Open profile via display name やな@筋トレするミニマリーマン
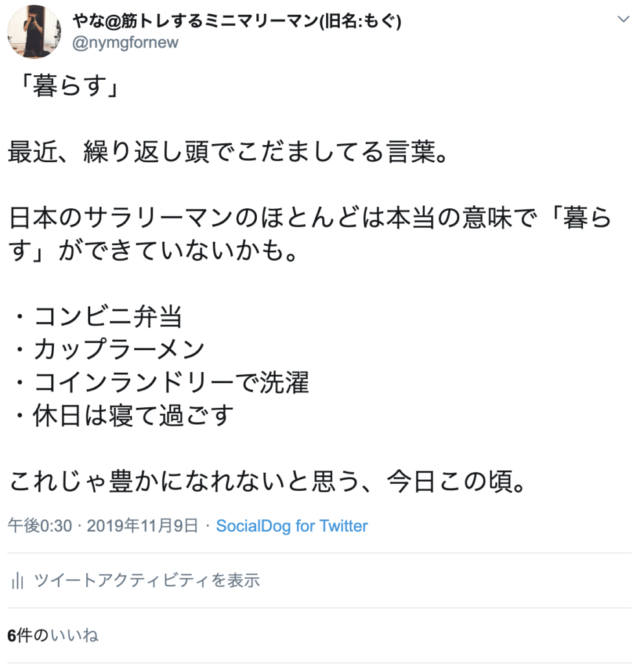Screen dimensions: 644x664 tap(195, 21)
